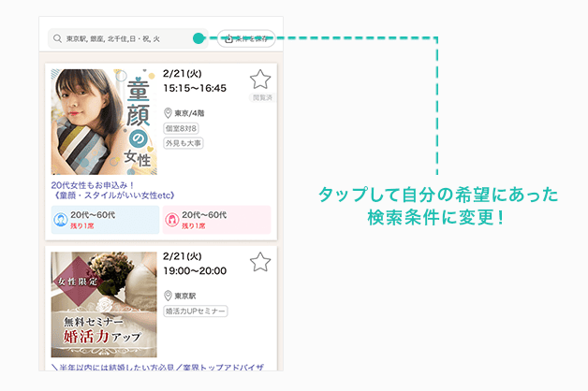Viewport: 588px width, 391px height.
Task: Click the save conditions button
Action: [246, 38]
